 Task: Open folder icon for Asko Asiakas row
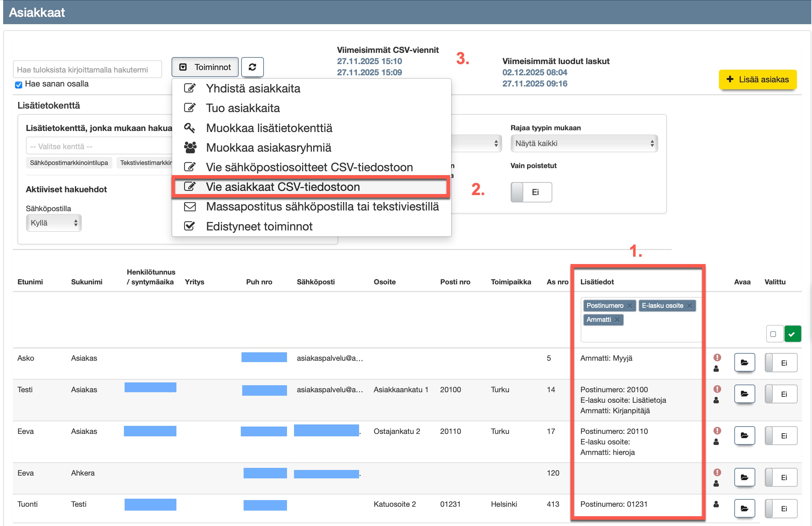[744, 362]
